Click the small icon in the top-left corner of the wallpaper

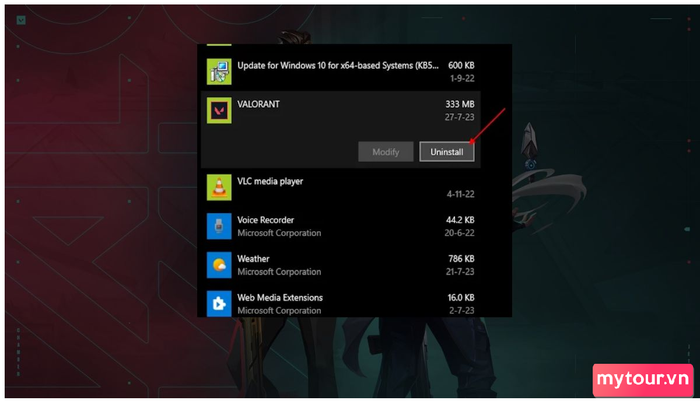pos(21,20)
